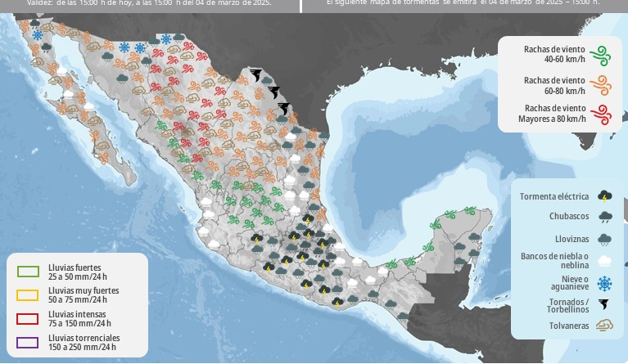The image size is (628, 364).
Task: Select the Nieve o aguanieve snowflake legend icon
Action: [605, 283]
